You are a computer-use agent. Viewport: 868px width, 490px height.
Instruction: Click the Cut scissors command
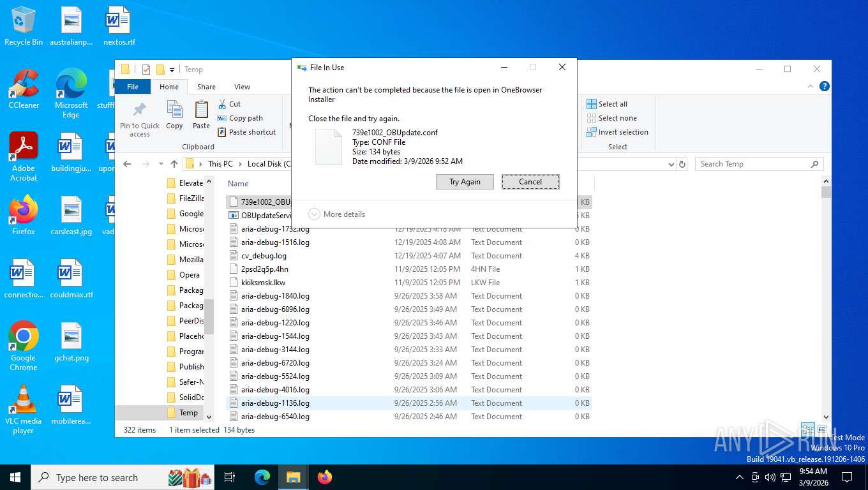click(229, 104)
